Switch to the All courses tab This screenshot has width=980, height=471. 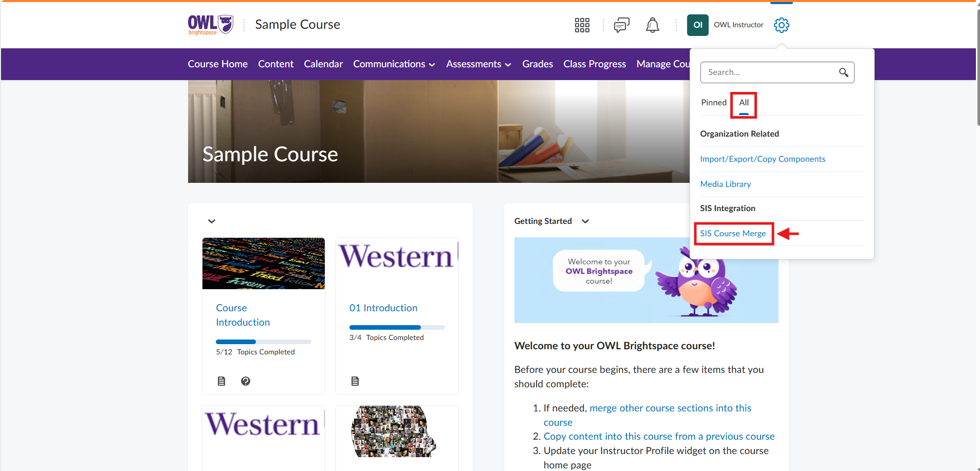click(x=743, y=102)
